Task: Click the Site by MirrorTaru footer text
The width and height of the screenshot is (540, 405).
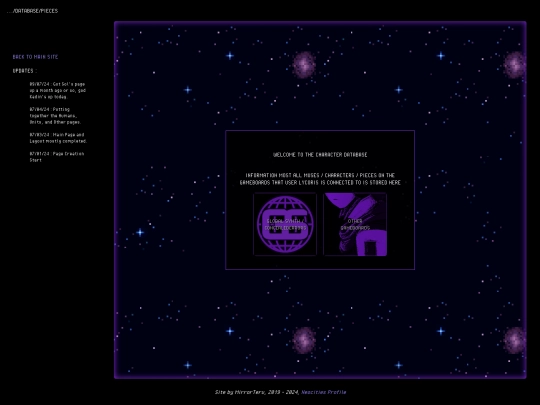Action: [x=257, y=392]
